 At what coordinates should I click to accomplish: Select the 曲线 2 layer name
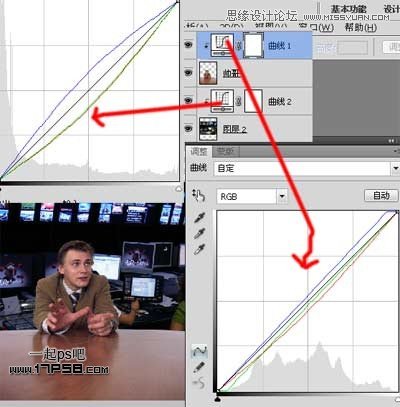pos(280,101)
